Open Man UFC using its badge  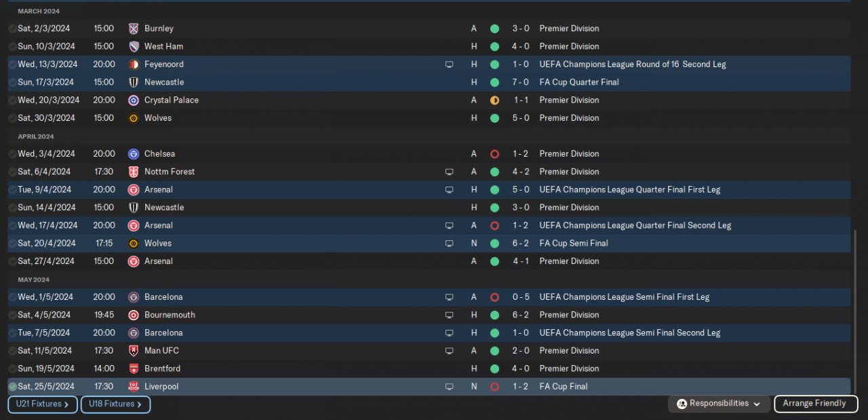[134, 351]
